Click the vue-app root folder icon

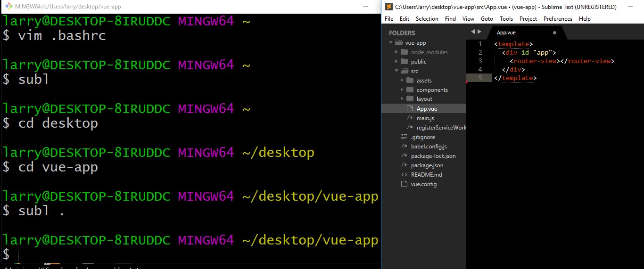coord(399,43)
